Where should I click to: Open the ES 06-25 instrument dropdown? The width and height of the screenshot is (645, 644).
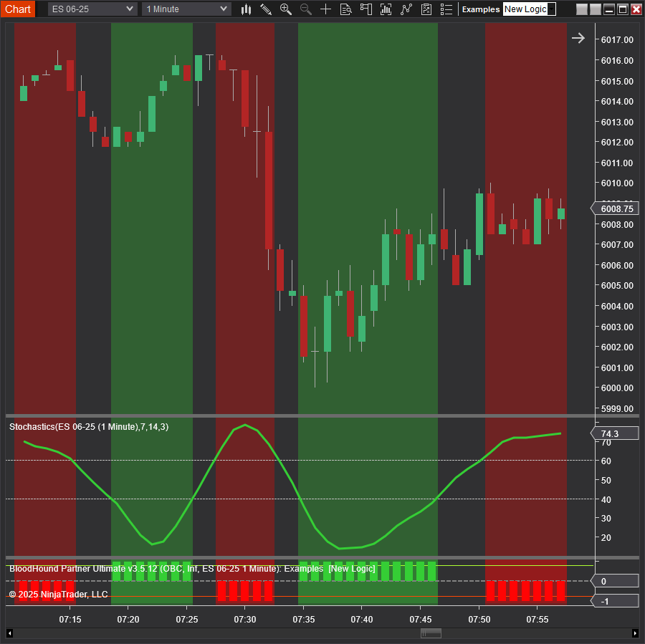[92, 9]
